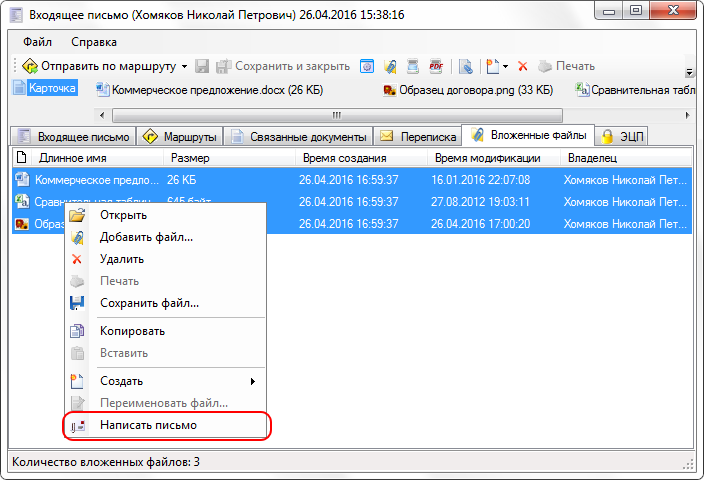Open Сравнительная табл file in file strip
The image size is (704, 480).
(x=635, y=90)
